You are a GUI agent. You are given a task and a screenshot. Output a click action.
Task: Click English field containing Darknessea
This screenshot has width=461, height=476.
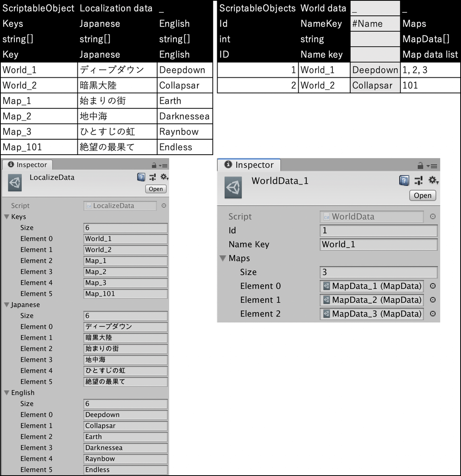[x=125, y=447]
